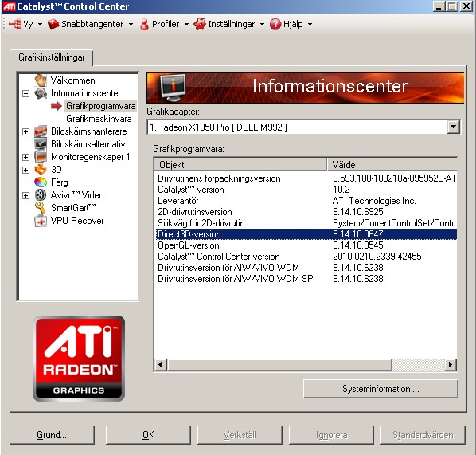
Task: Select Grafikprogramvara in the tree
Action: [x=101, y=106]
